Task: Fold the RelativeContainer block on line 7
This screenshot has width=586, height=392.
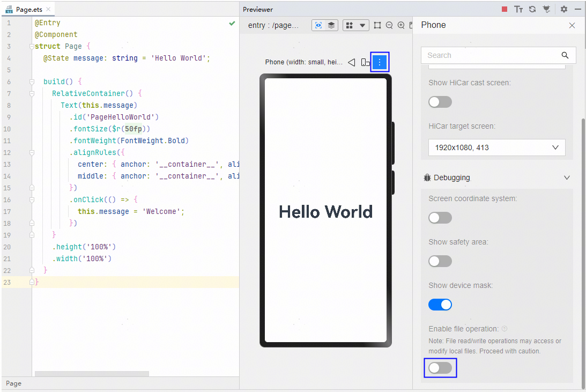Action: coord(32,93)
